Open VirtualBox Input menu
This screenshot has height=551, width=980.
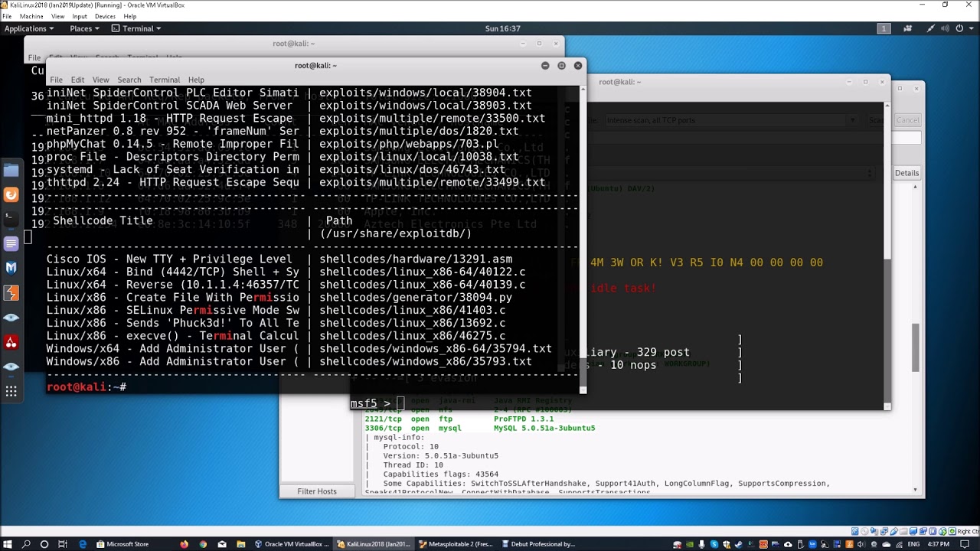80,16
